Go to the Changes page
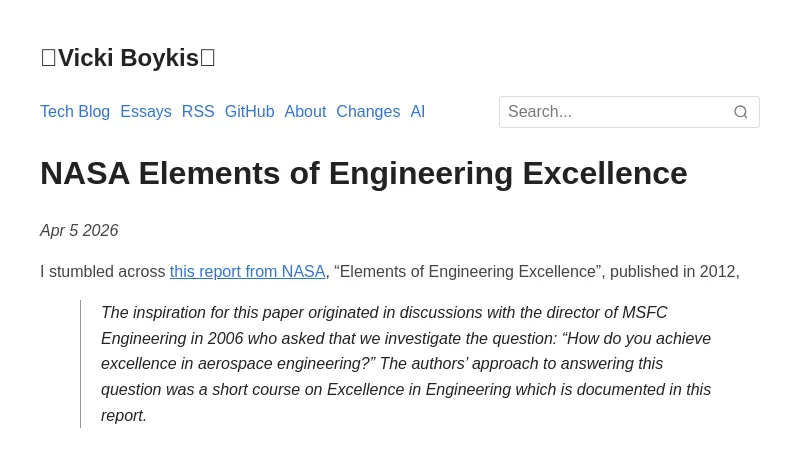The width and height of the screenshot is (800, 450). [x=368, y=112]
